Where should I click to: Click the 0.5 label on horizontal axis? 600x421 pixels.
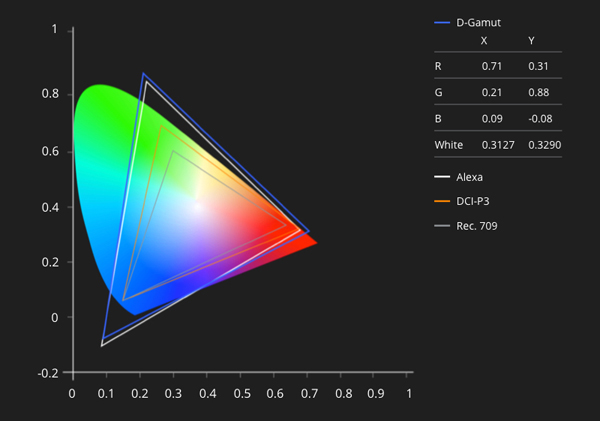point(241,394)
